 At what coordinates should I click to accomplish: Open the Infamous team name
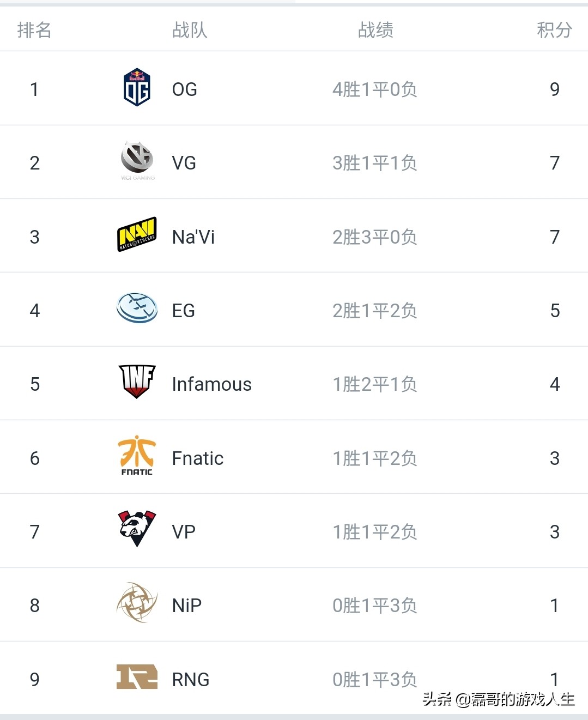click(x=211, y=384)
